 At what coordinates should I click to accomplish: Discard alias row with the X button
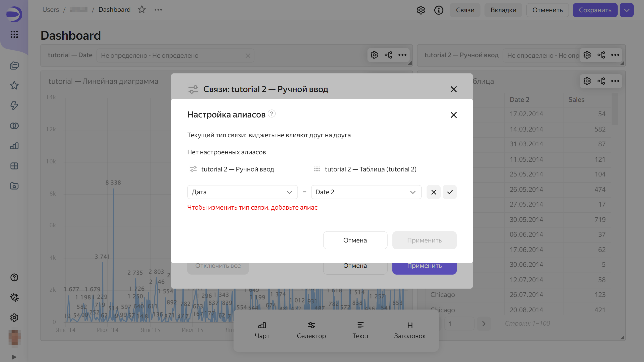[433, 192]
